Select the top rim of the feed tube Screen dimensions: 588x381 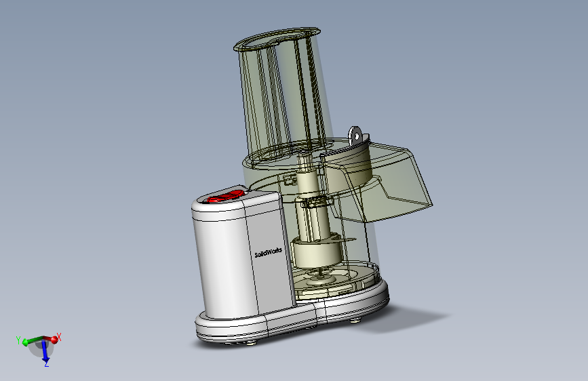click(277, 39)
